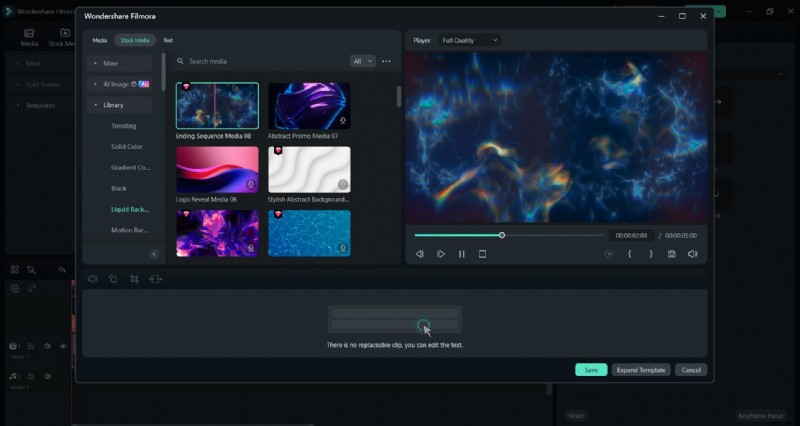The width and height of the screenshot is (800, 426).
Task: Pause the preview playback
Action: [x=461, y=254]
